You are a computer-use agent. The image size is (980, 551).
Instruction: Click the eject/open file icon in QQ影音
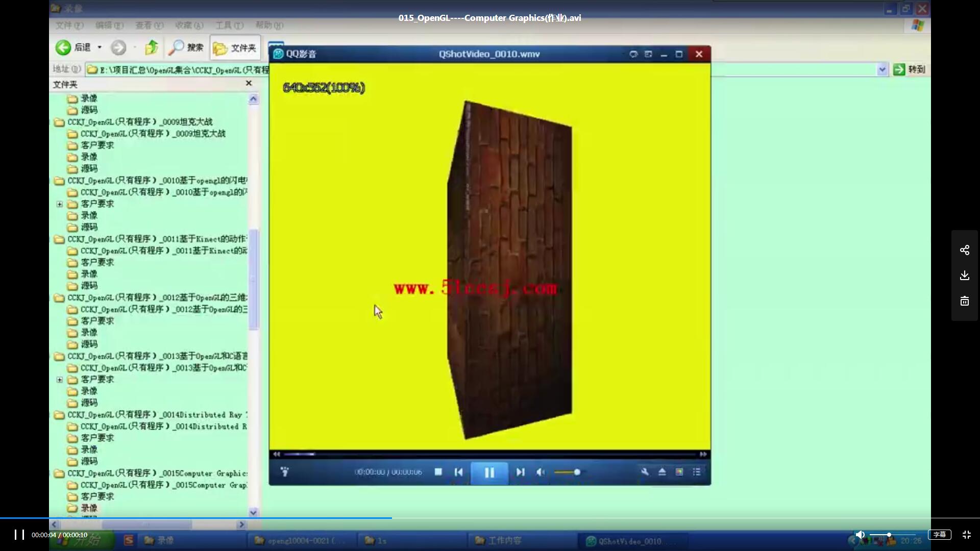pyautogui.click(x=662, y=472)
